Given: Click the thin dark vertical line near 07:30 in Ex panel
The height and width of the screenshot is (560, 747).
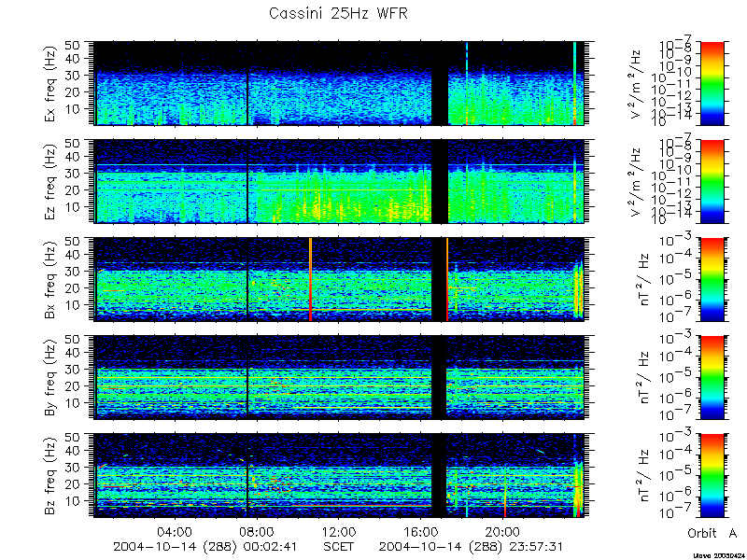Looking at the screenshot, I should (x=247, y=83).
